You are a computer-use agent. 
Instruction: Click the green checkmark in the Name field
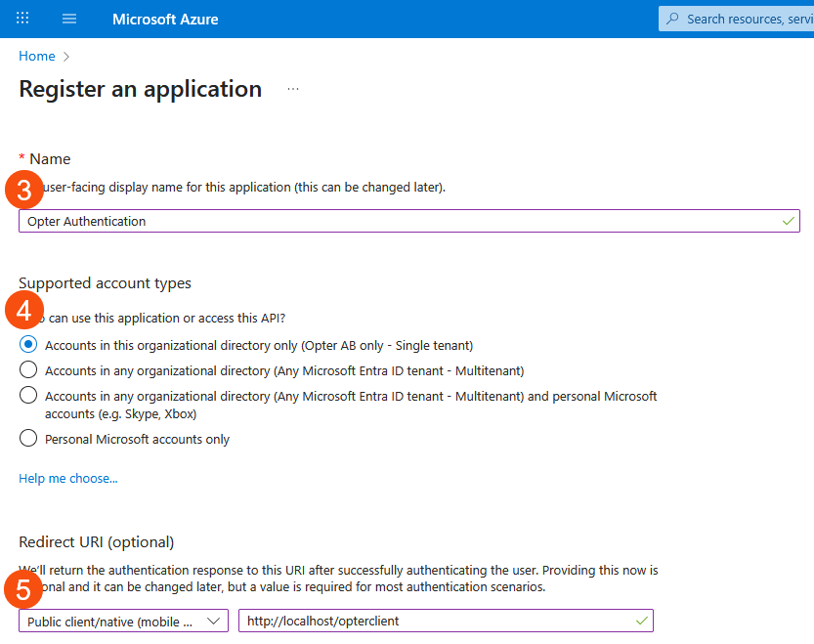click(x=788, y=222)
